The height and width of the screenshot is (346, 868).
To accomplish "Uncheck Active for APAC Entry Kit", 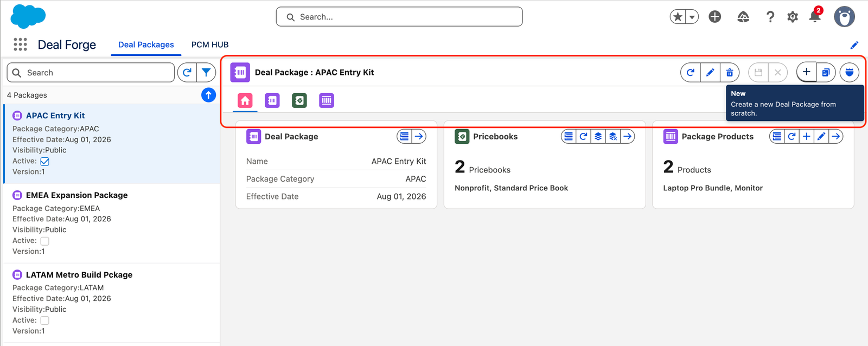I will pos(45,161).
